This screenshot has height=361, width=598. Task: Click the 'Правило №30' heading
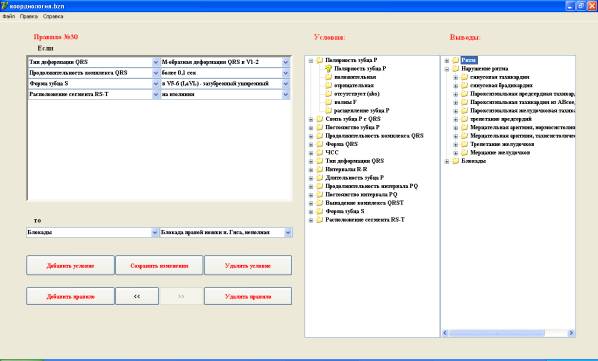click(56, 37)
